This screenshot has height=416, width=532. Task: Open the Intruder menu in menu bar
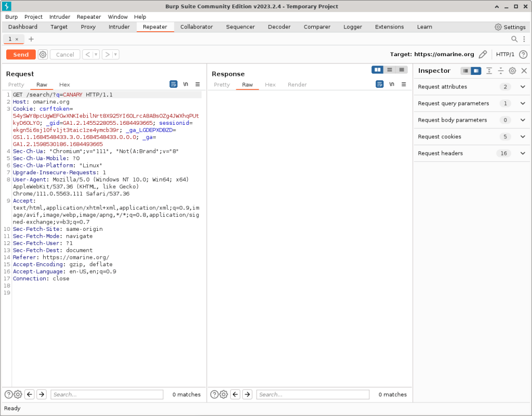60,17
